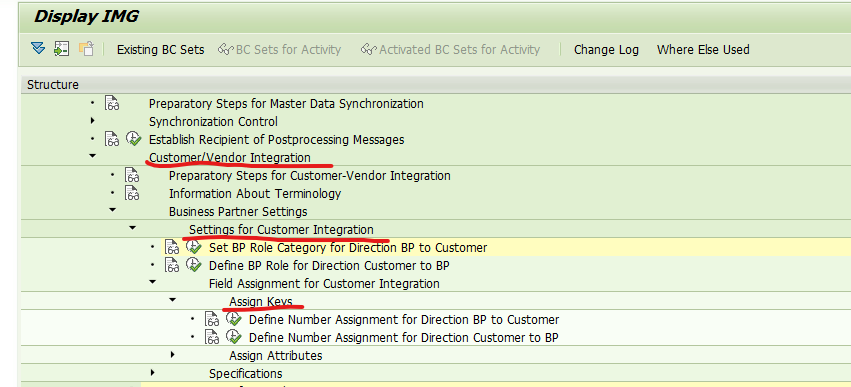Click the release notes toolbar icon
The width and height of the screenshot is (851, 387).
[86, 49]
